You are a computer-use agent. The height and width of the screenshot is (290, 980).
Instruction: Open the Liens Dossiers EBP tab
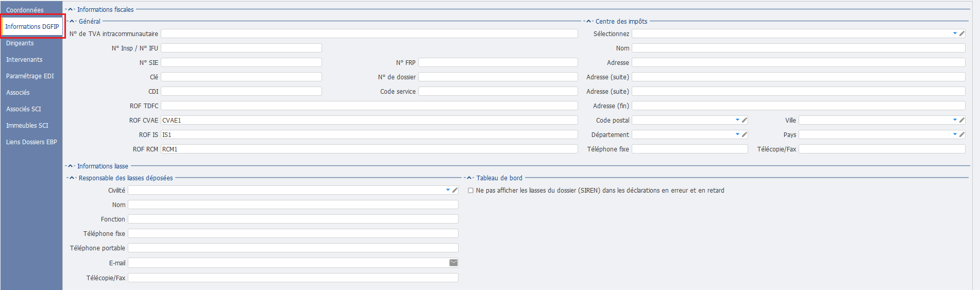coord(31,142)
